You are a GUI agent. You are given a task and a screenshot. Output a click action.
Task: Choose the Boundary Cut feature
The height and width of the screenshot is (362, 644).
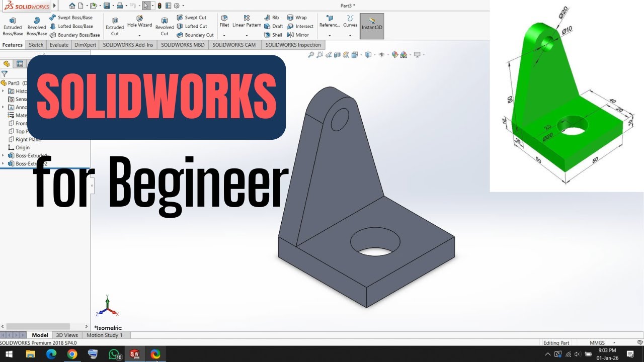[x=195, y=35]
